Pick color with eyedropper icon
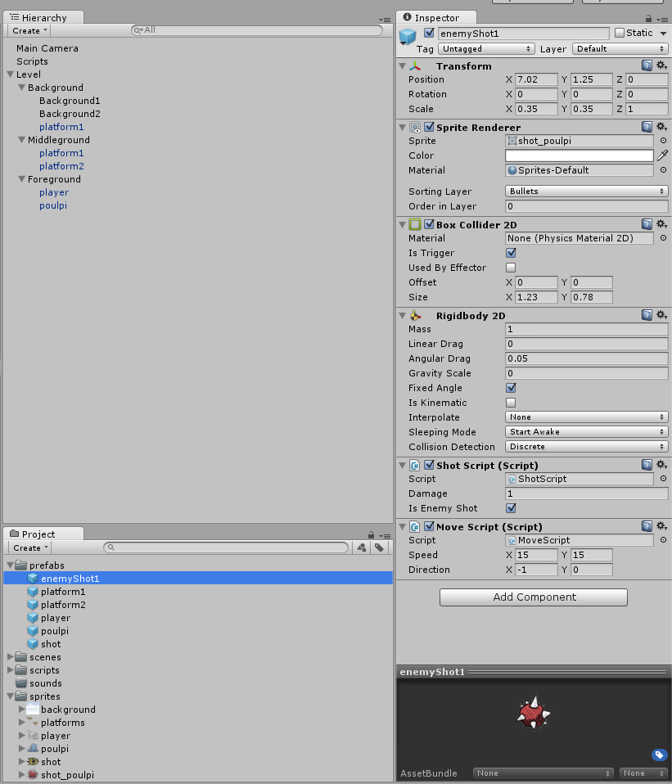Image resolution: width=672 pixels, height=784 pixels. (662, 155)
